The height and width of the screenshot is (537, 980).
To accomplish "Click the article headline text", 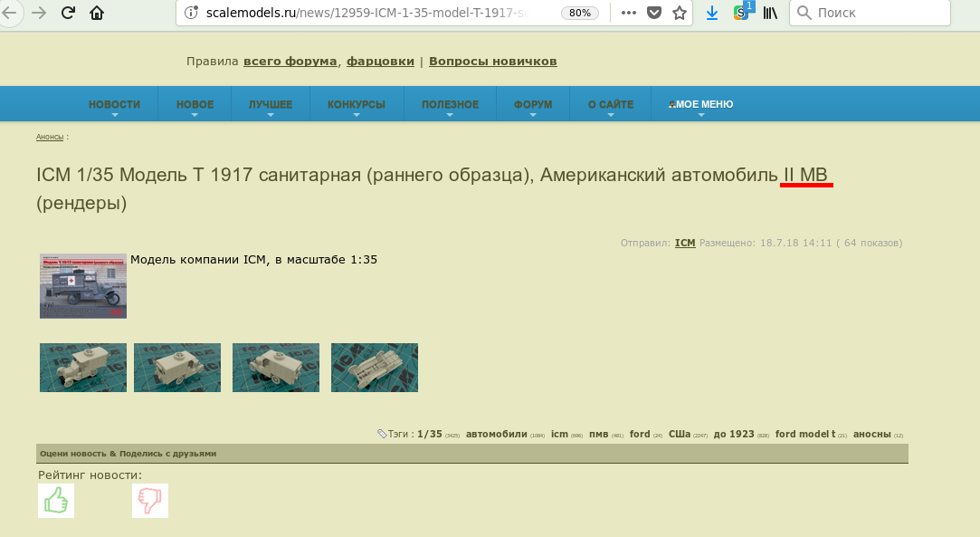I will (434, 188).
